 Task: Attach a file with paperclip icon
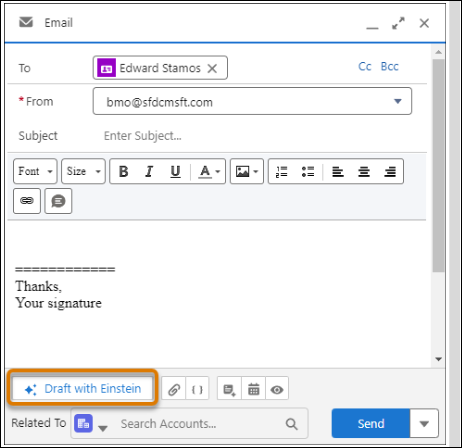point(174,389)
